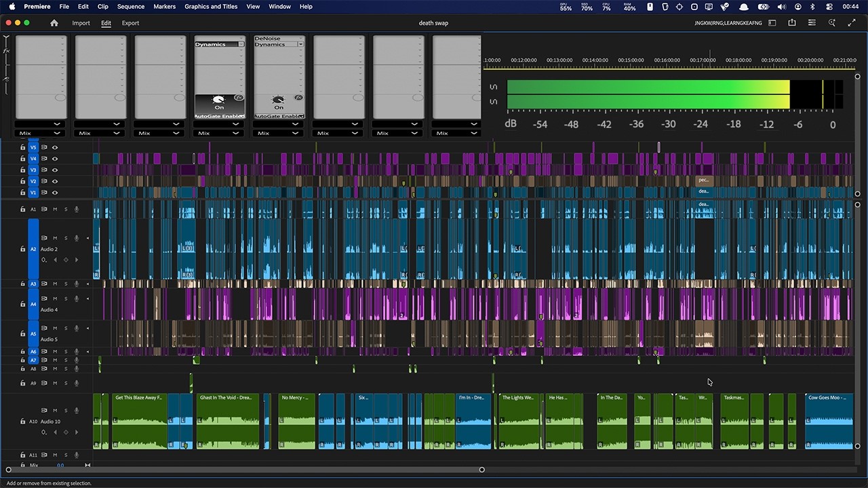Screen dimensions: 868x488
Task: Toggle sync lock on track V3
Action: click(44, 170)
